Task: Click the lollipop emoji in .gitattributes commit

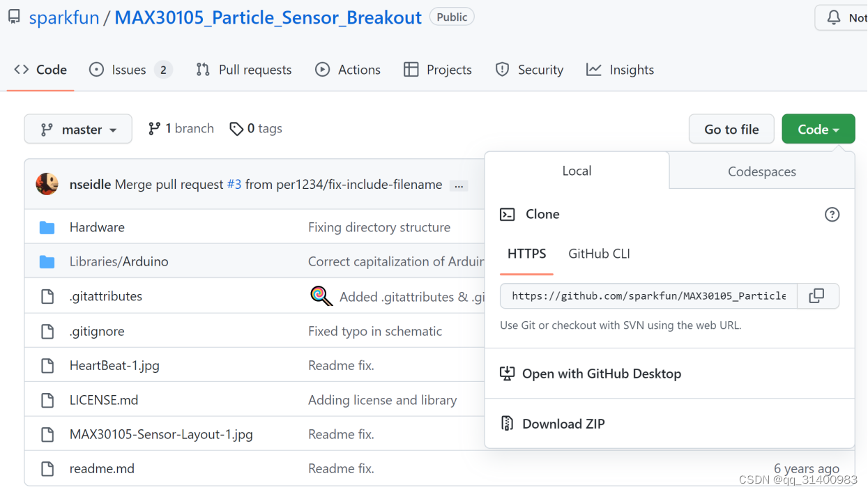Action: click(321, 295)
